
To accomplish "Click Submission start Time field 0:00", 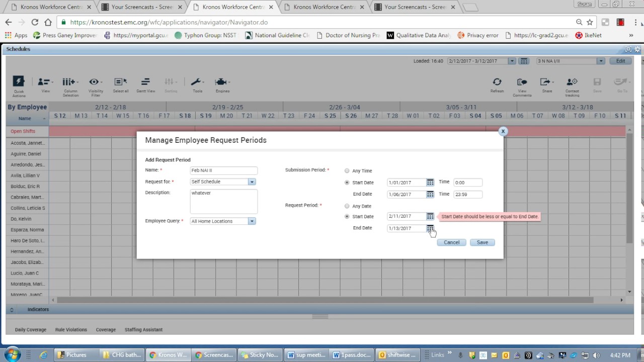I will [x=468, y=183].
